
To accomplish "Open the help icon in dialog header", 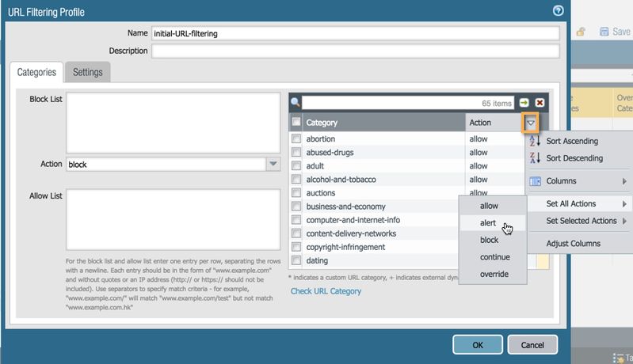I will [x=558, y=10].
